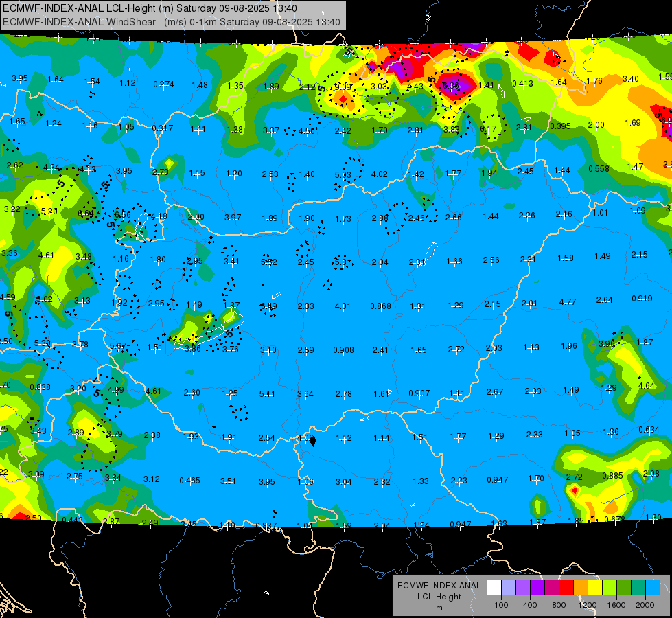Click the wind shear value '3.10'
This screenshot has height=618, width=672.
click(x=268, y=350)
